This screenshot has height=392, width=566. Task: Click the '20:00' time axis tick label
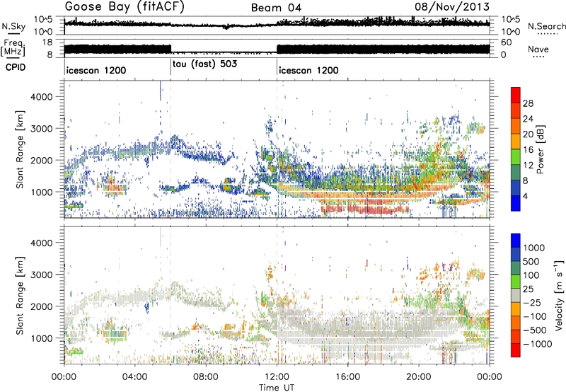419,377
